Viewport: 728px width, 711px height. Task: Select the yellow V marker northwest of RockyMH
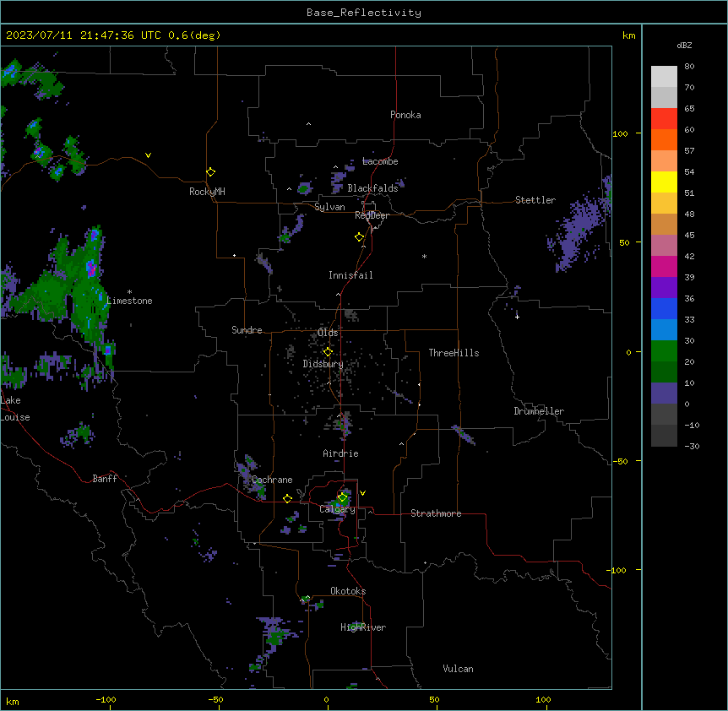tap(148, 155)
